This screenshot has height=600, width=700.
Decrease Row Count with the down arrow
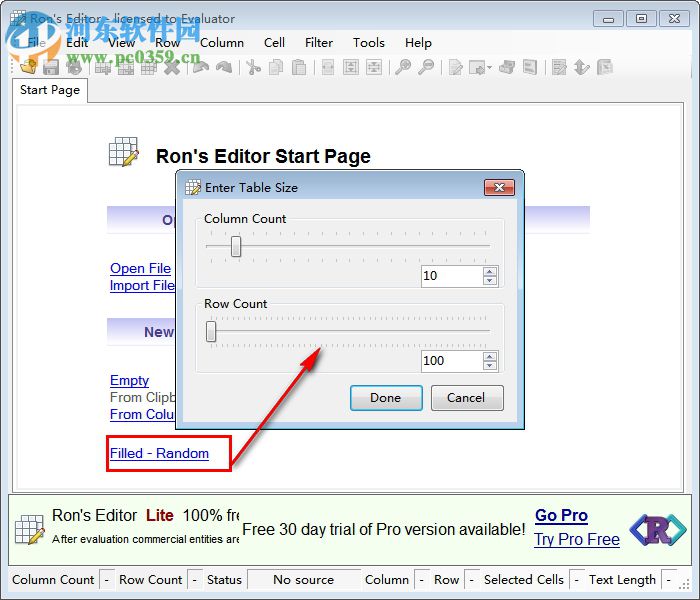(490, 366)
